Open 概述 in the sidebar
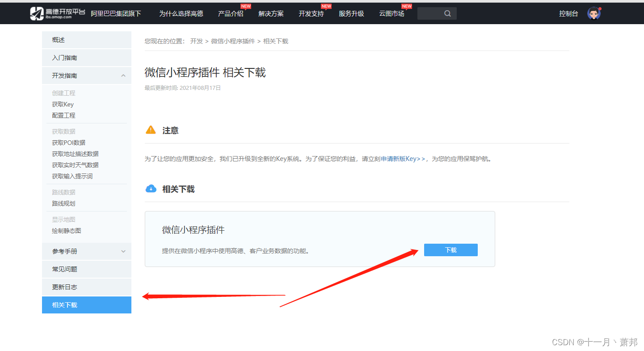The image size is (644, 351). (x=87, y=40)
